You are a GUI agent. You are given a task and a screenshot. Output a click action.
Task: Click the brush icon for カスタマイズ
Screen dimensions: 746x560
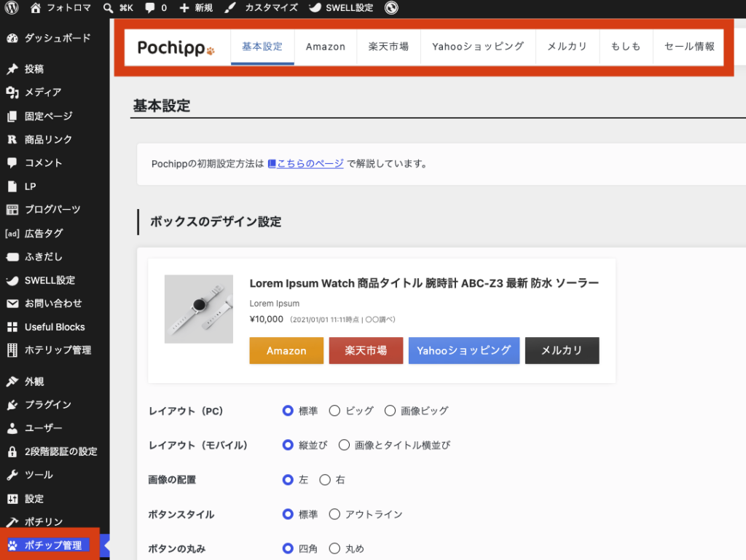pos(230,7)
